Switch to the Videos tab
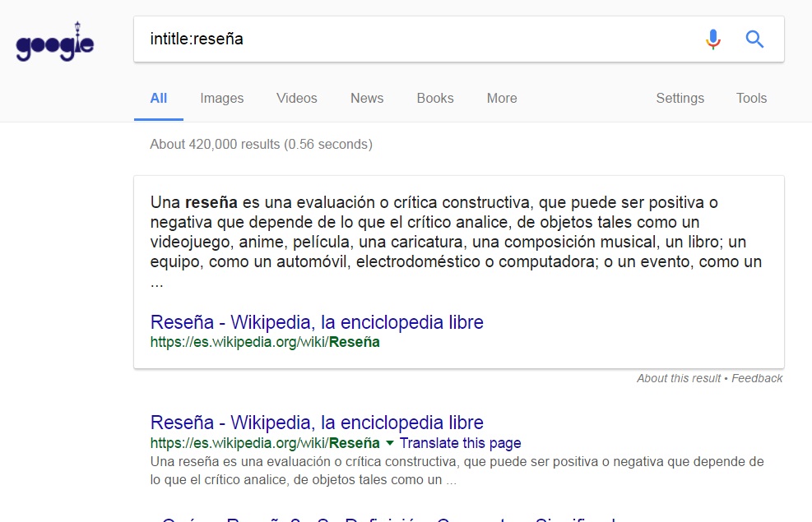812x522 pixels. pyautogui.click(x=297, y=99)
